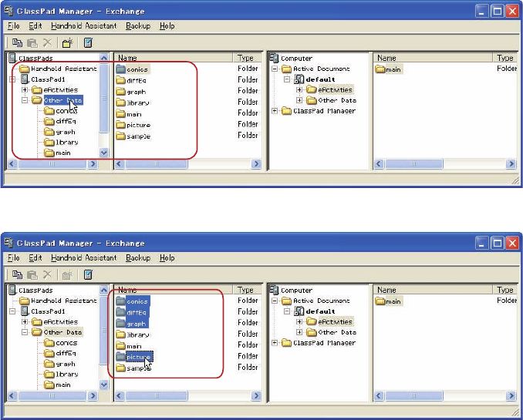
Task: Expand Other Data under default in bottom window
Action: click(x=299, y=332)
